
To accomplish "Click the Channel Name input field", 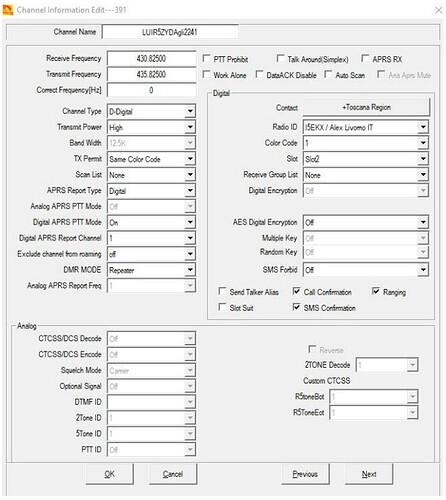I will [170, 32].
